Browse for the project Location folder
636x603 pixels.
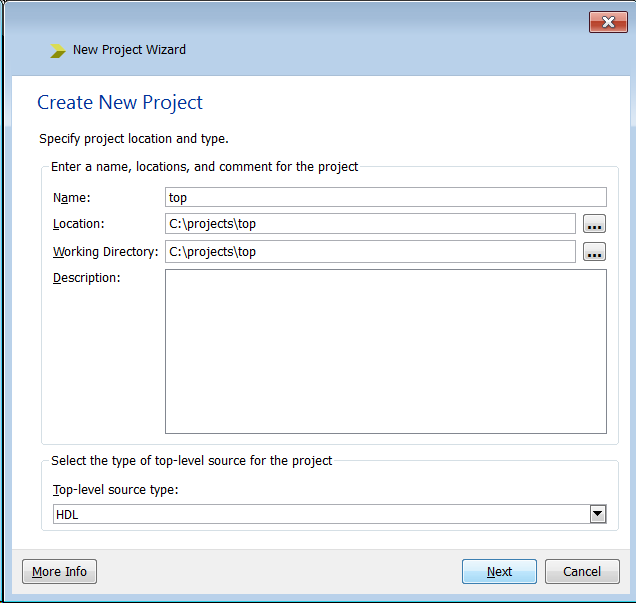[x=595, y=224]
